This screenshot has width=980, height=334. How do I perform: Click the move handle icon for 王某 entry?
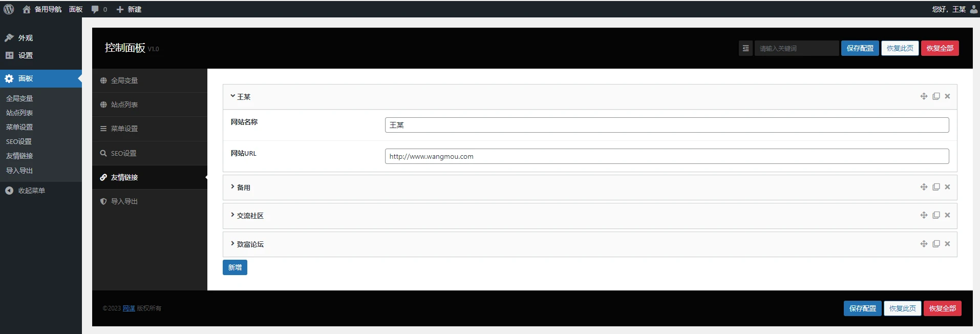924,96
